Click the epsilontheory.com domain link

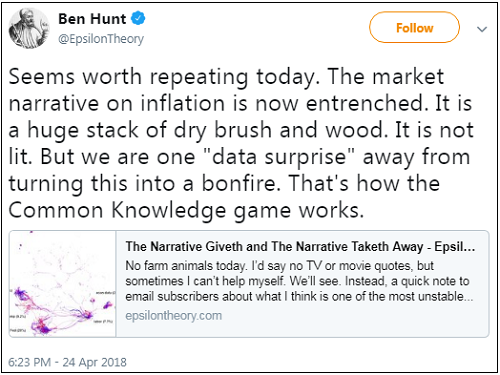point(174,315)
